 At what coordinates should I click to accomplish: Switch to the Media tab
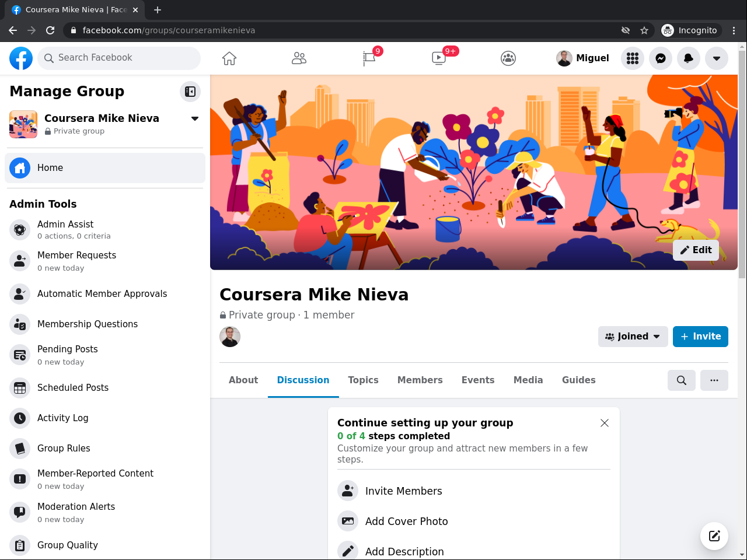(528, 380)
